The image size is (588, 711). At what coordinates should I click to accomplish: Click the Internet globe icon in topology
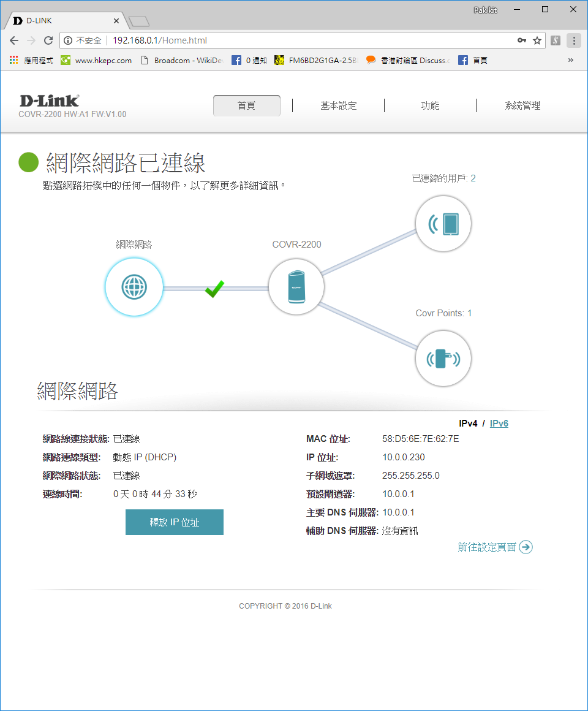(x=134, y=287)
